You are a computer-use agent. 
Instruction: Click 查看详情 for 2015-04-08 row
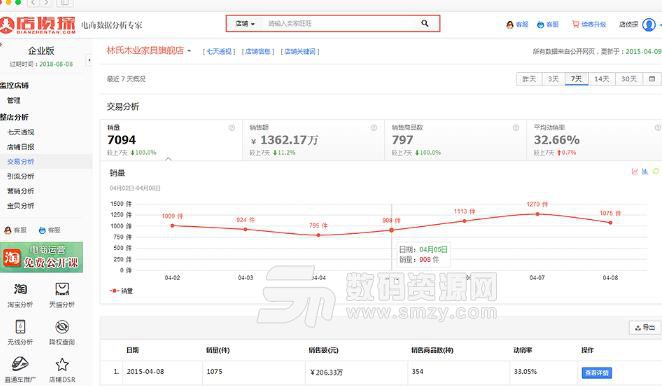(597, 372)
